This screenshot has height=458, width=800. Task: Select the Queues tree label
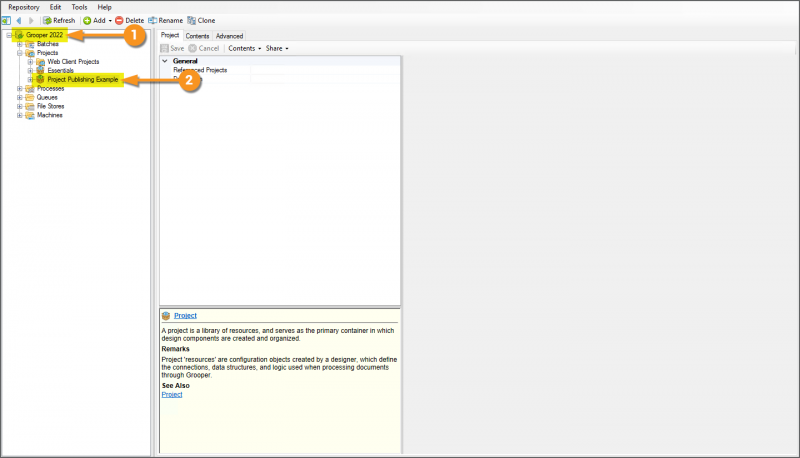pyautogui.click(x=47, y=97)
